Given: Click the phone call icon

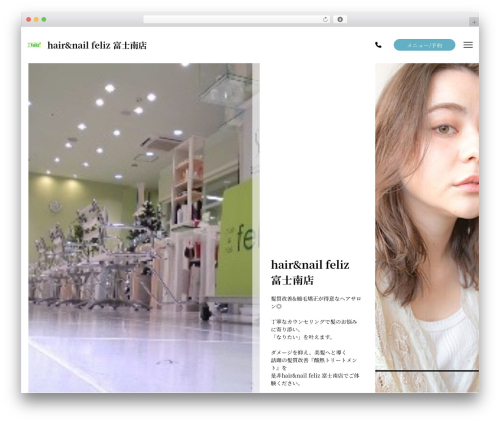Looking at the screenshot, I should 378,45.
